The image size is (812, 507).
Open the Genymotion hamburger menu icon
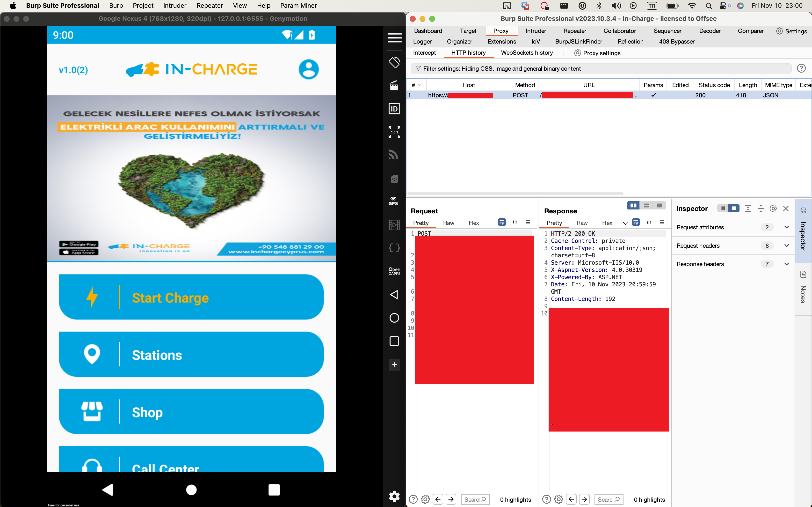[x=395, y=37]
